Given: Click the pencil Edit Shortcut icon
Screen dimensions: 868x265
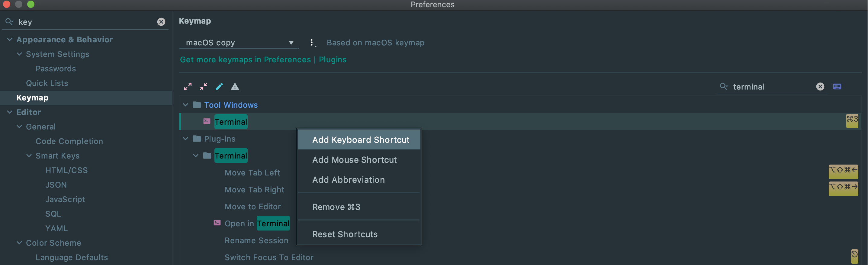Looking at the screenshot, I should pyautogui.click(x=219, y=87).
